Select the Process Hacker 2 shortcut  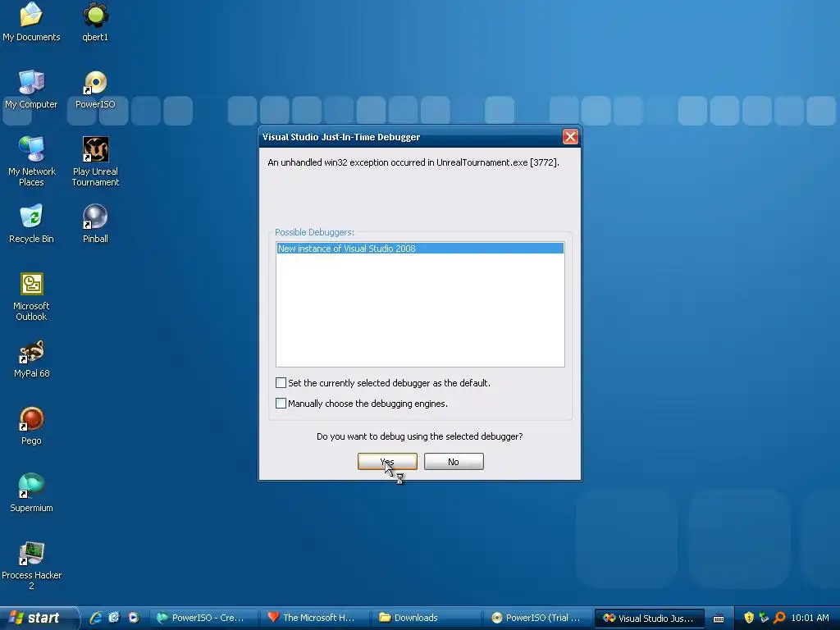pos(32,565)
